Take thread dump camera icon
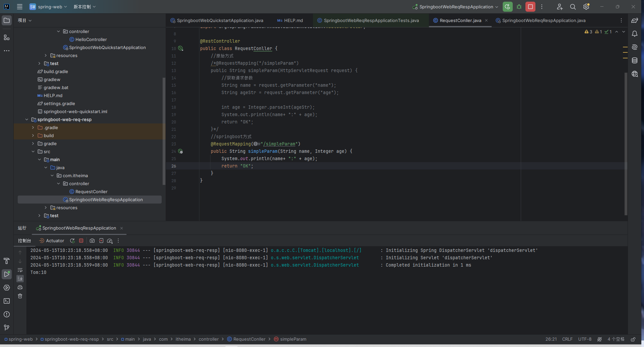Image resolution: width=644 pixels, height=347 pixels. coord(92,241)
